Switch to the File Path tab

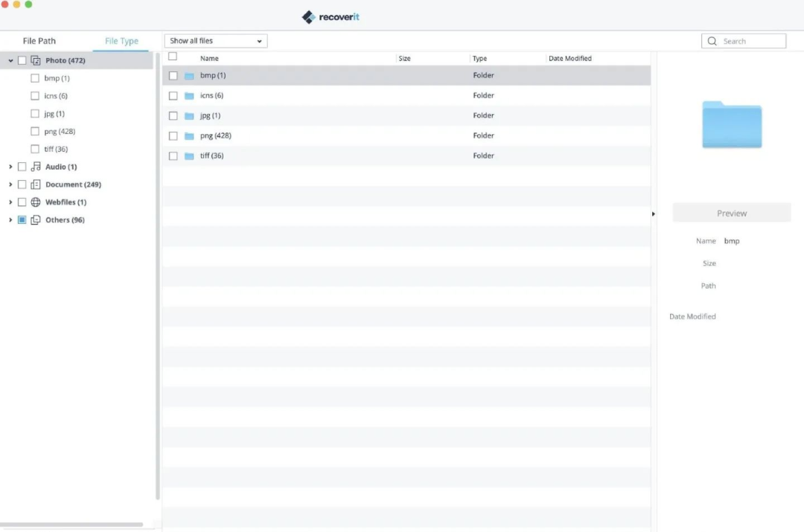[x=39, y=41]
